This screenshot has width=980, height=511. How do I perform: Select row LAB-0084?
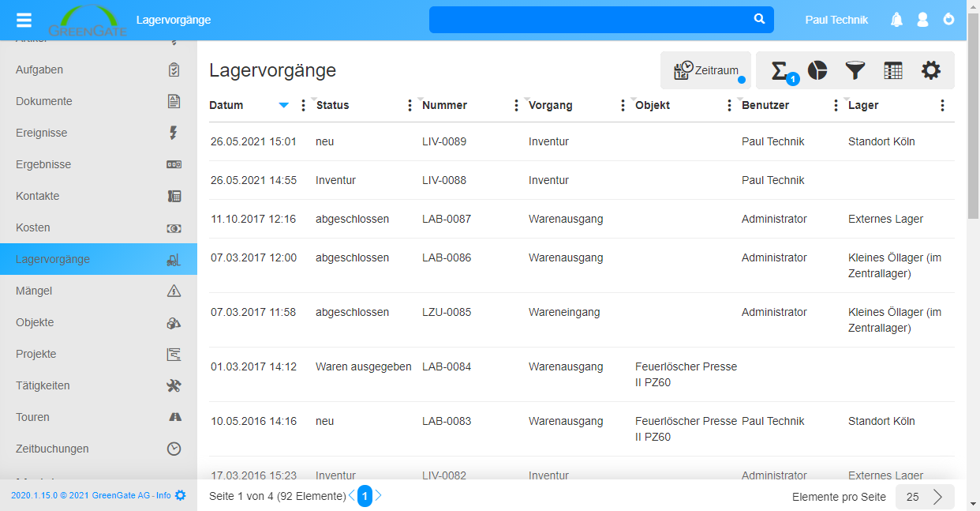[582, 374]
